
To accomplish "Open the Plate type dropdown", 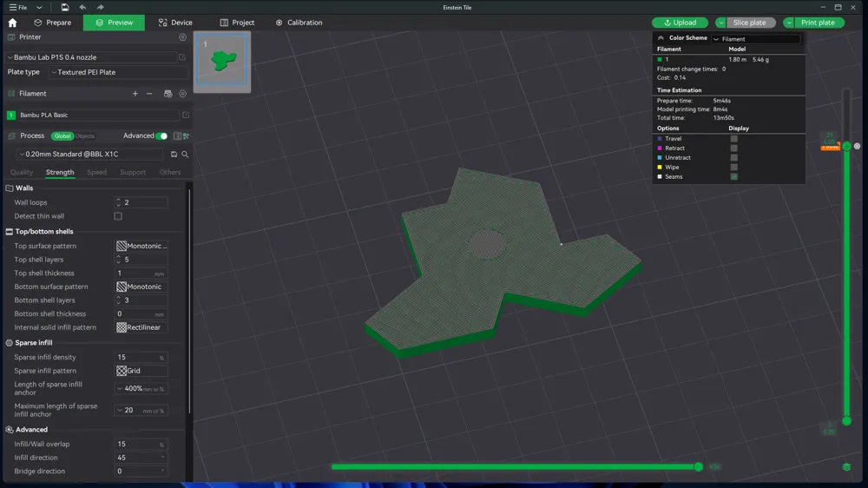I will [x=117, y=72].
